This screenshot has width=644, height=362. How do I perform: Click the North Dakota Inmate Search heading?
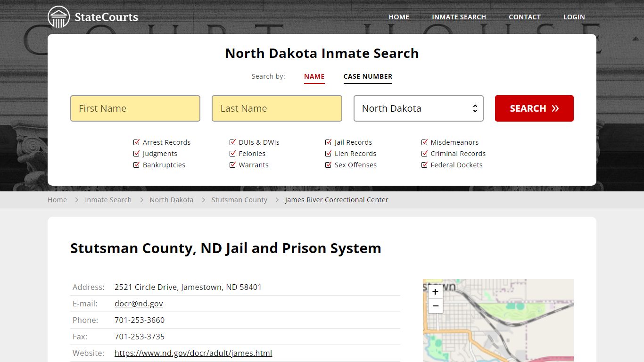[322, 53]
